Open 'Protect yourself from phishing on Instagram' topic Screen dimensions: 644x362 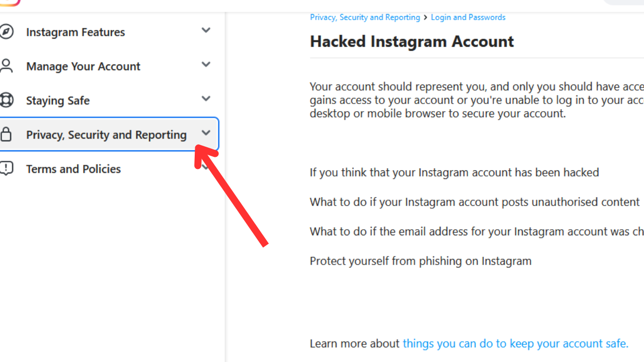(x=421, y=261)
